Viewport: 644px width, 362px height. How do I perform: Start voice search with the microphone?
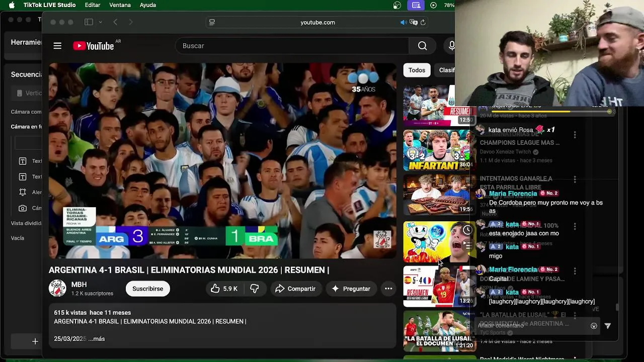[451, 46]
